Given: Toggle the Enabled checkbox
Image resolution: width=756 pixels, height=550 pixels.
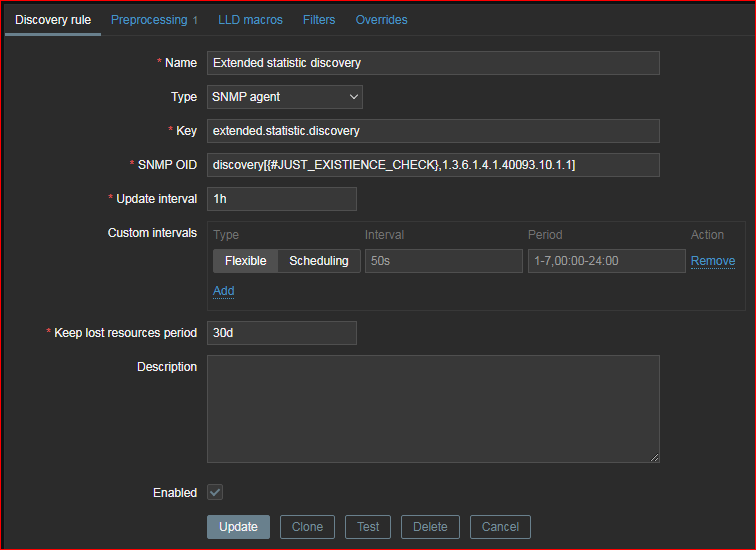Looking at the screenshot, I should tap(215, 493).
